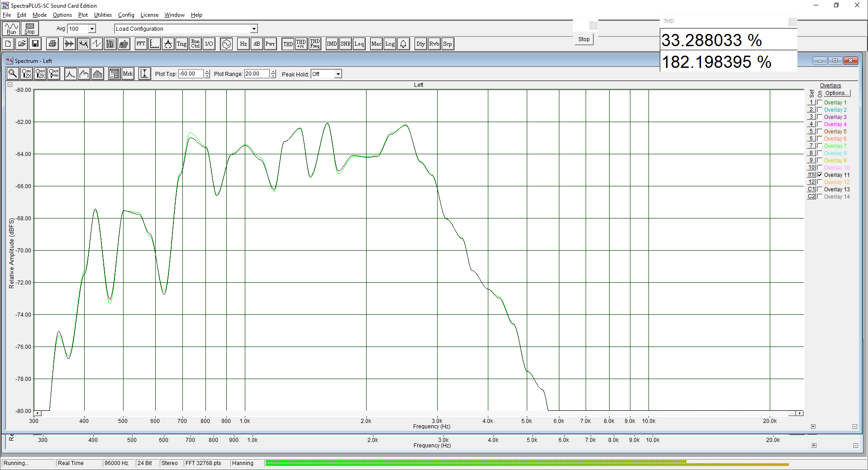Zoom in 2X on spectrum plot
The height and width of the screenshot is (470, 868).
27,74
